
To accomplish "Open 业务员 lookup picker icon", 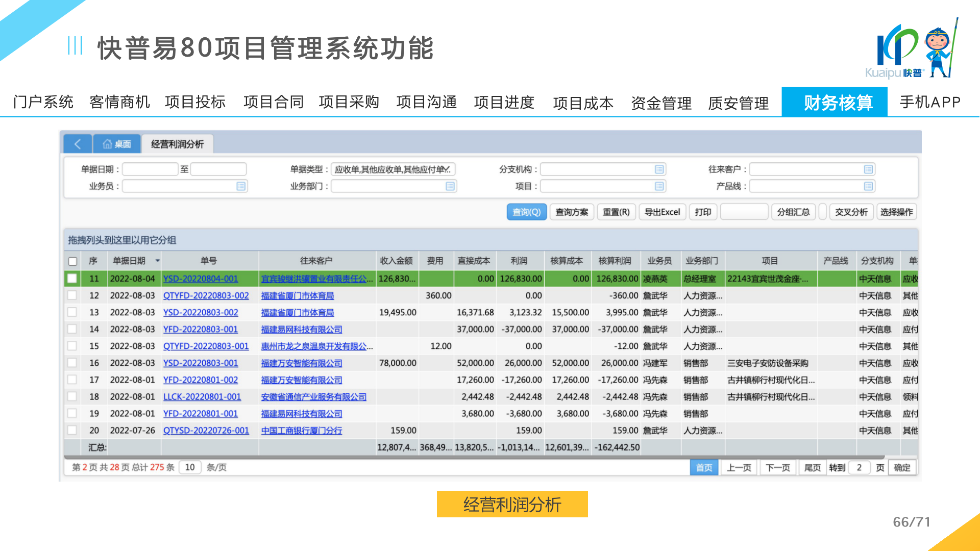I will [241, 186].
